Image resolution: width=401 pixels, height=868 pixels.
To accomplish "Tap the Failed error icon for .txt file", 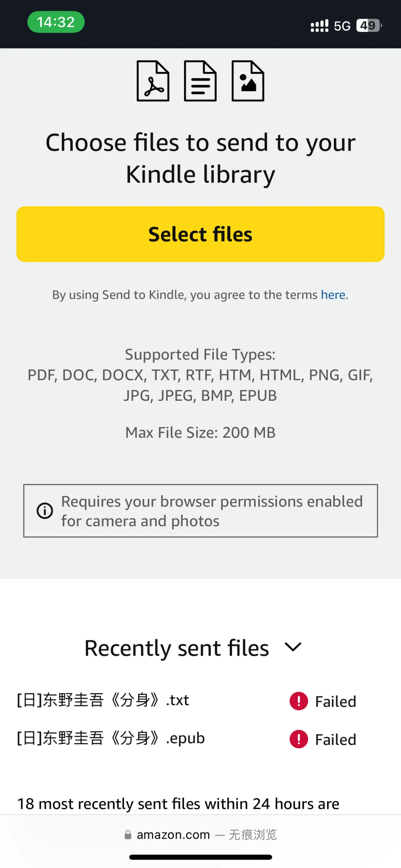I will (299, 701).
